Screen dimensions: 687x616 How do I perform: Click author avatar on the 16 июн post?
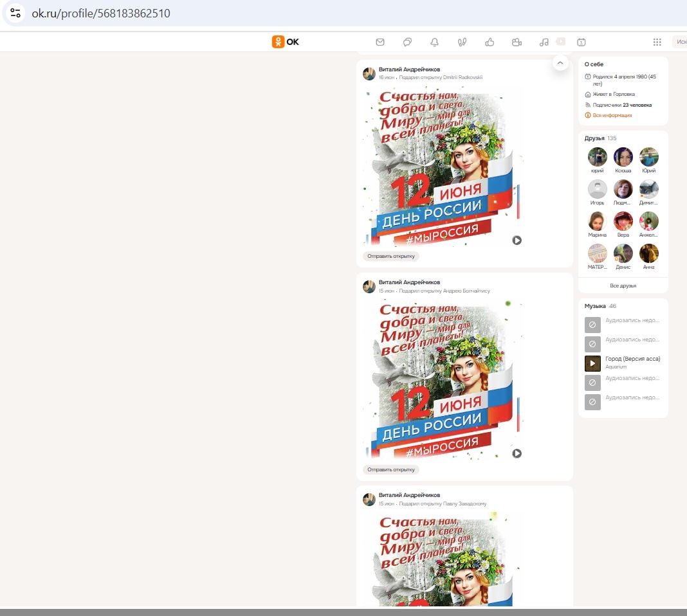point(369,73)
